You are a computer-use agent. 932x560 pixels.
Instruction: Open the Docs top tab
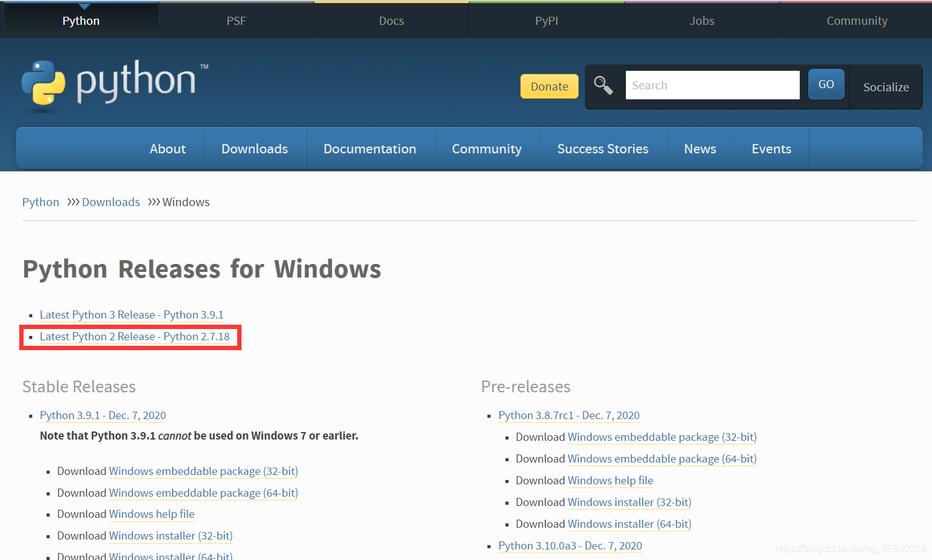[392, 20]
